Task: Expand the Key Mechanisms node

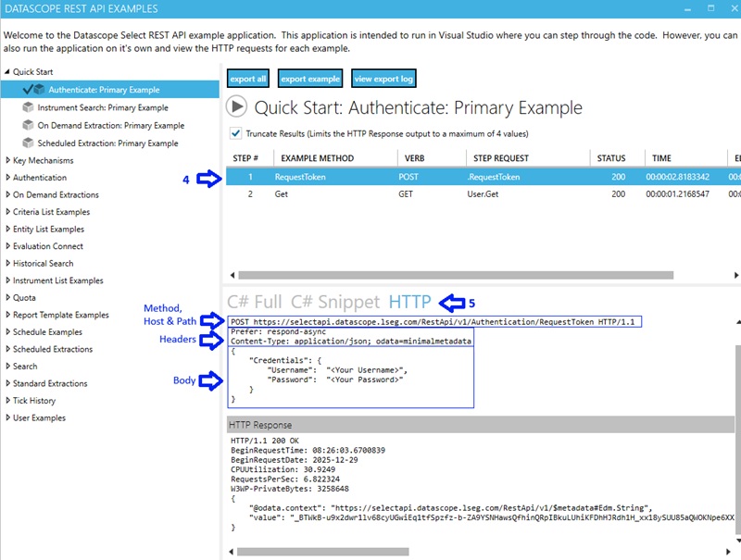Action: tap(7, 160)
